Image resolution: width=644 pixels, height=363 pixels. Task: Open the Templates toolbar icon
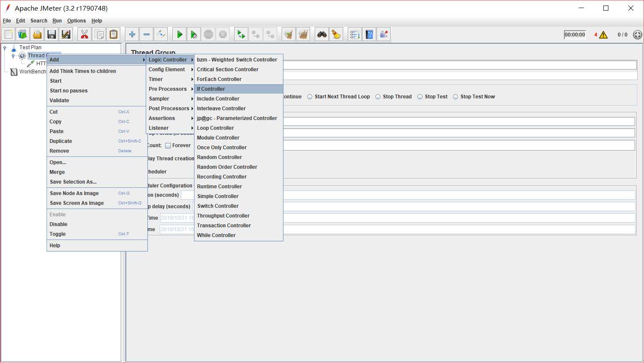tap(23, 34)
